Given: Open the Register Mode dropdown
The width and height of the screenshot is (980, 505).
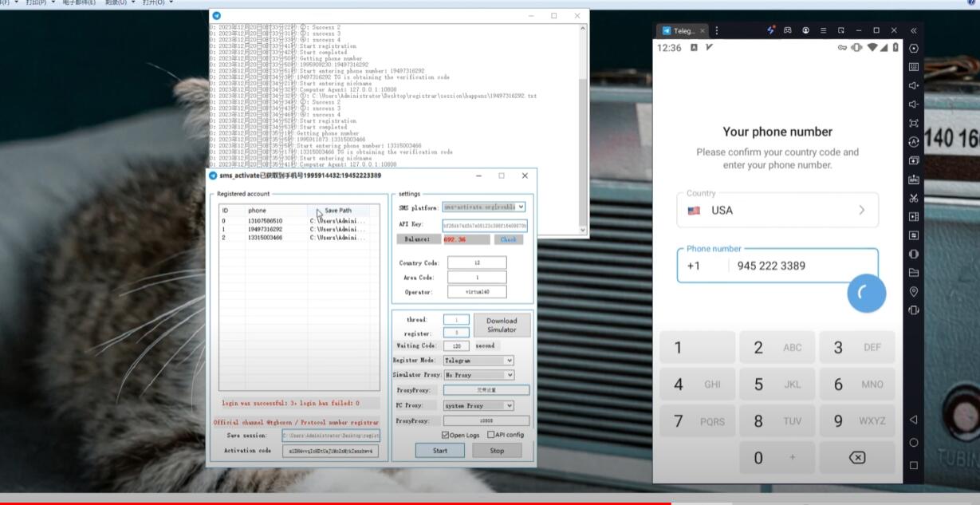Looking at the screenshot, I should point(478,361).
